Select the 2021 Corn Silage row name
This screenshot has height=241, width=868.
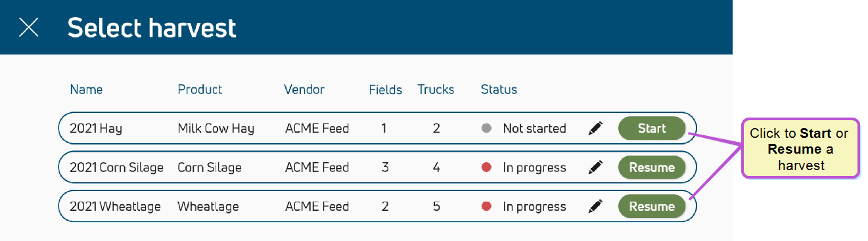116,167
